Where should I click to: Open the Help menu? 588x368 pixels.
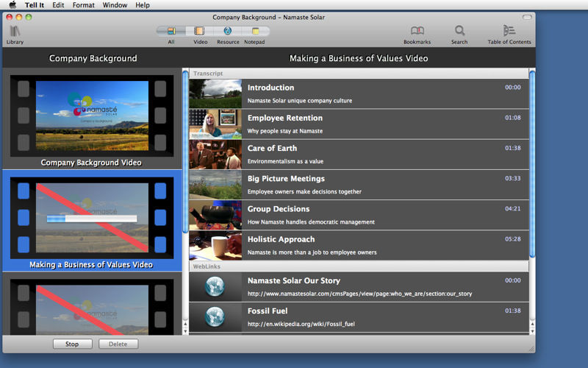pyautogui.click(x=143, y=5)
